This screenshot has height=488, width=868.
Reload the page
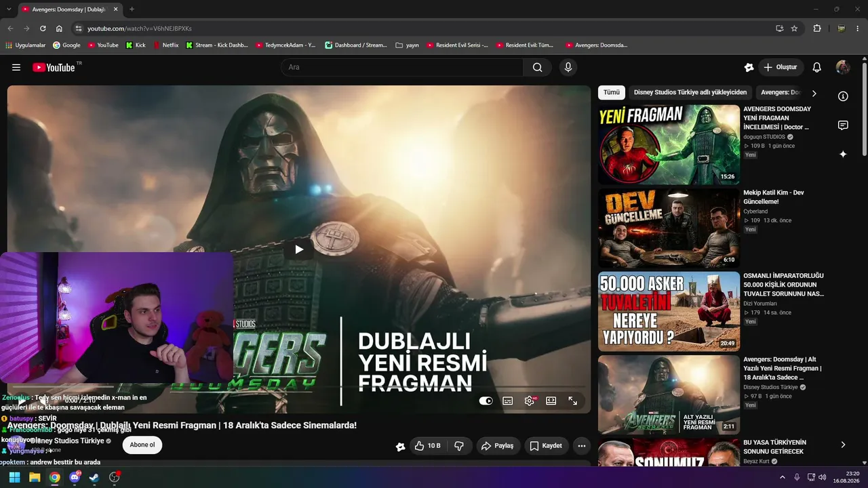pos(43,28)
